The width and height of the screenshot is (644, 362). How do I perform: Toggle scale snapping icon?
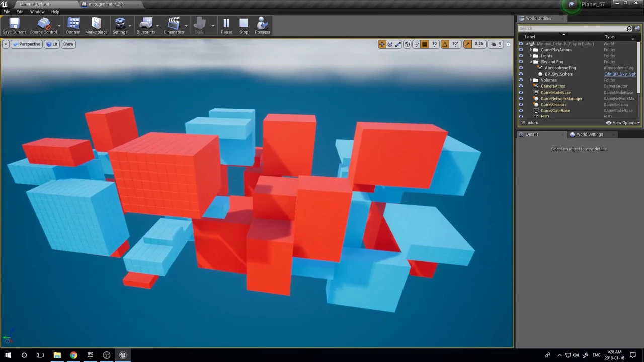[467, 44]
